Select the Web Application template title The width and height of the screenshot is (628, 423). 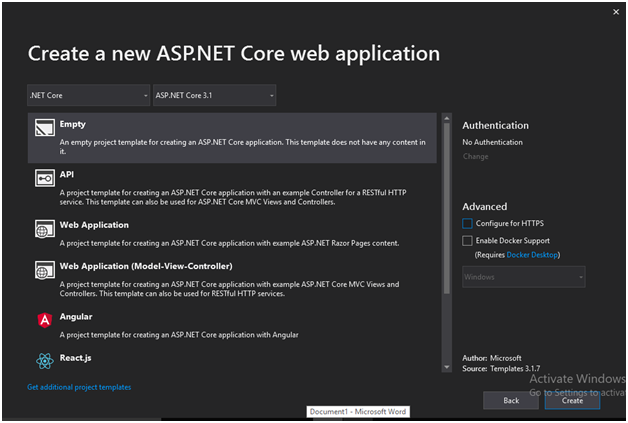tap(94, 225)
